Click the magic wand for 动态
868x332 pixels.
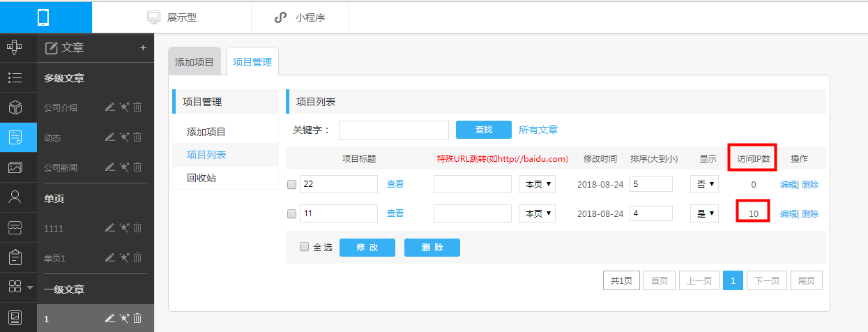124,137
